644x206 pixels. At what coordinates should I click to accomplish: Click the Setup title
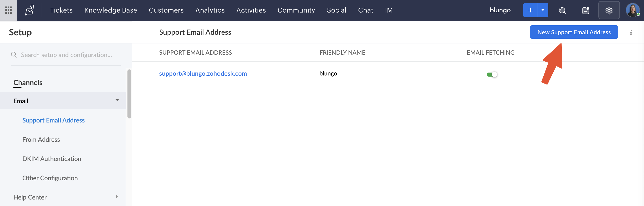coord(20,32)
